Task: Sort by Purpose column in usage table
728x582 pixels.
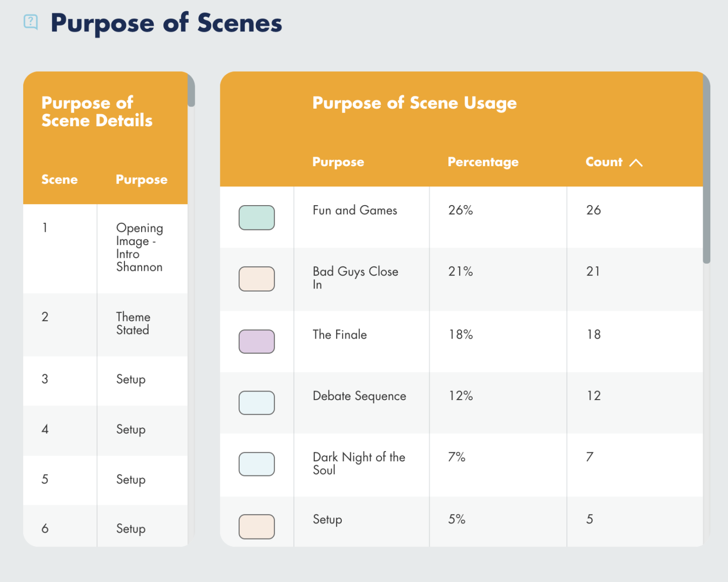Action: (338, 162)
